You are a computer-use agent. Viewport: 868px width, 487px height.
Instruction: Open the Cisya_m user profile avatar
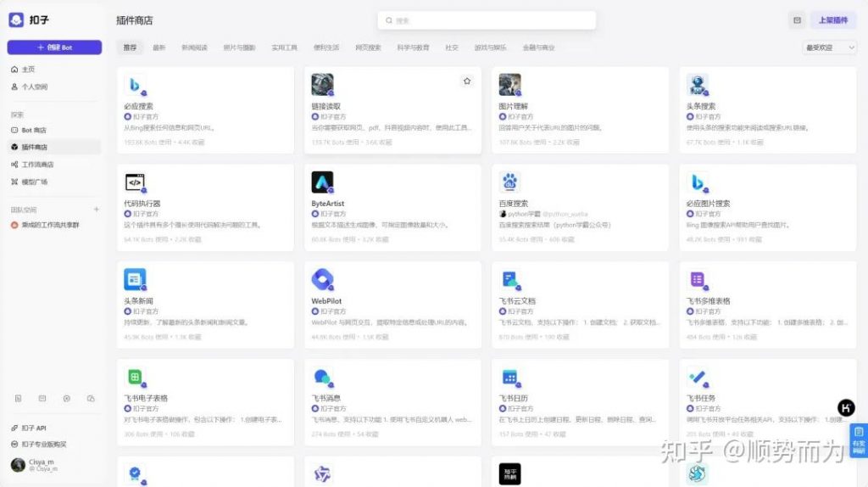click(x=19, y=465)
